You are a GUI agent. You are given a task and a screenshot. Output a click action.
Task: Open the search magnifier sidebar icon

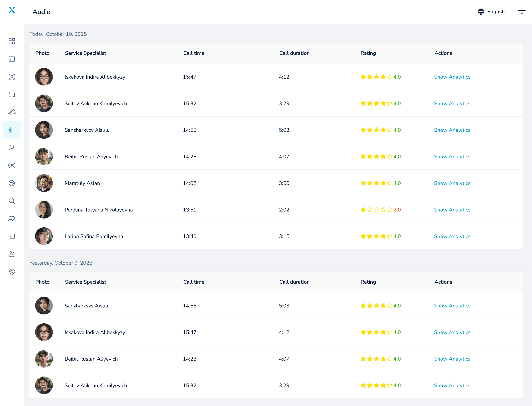coord(12,201)
